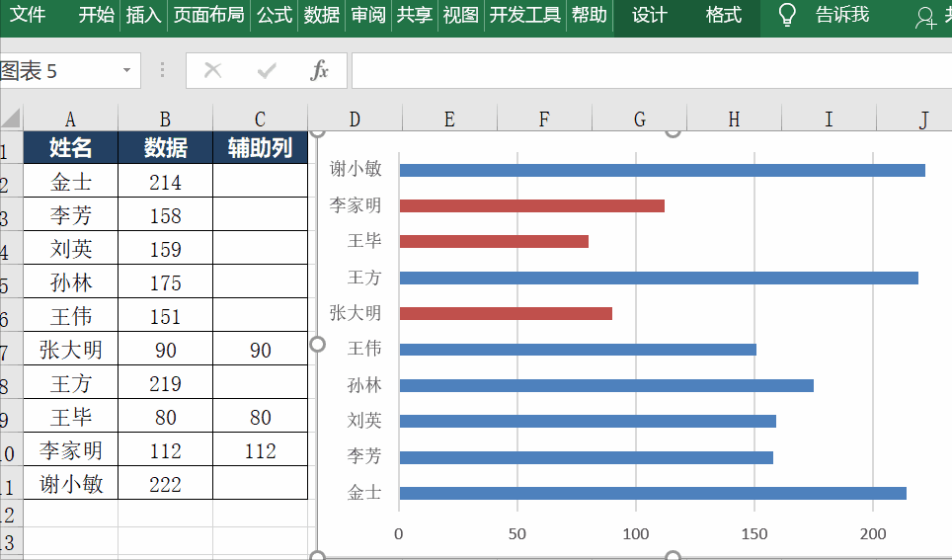This screenshot has height=560, width=952.
Task: Open the 开发工具 ribbon tab
Action: pos(525,15)
